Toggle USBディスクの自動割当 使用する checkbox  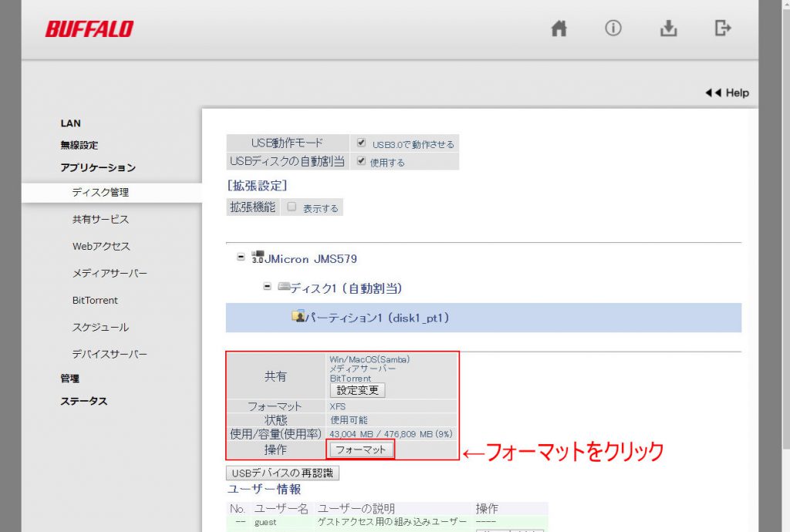click(362, 161)
